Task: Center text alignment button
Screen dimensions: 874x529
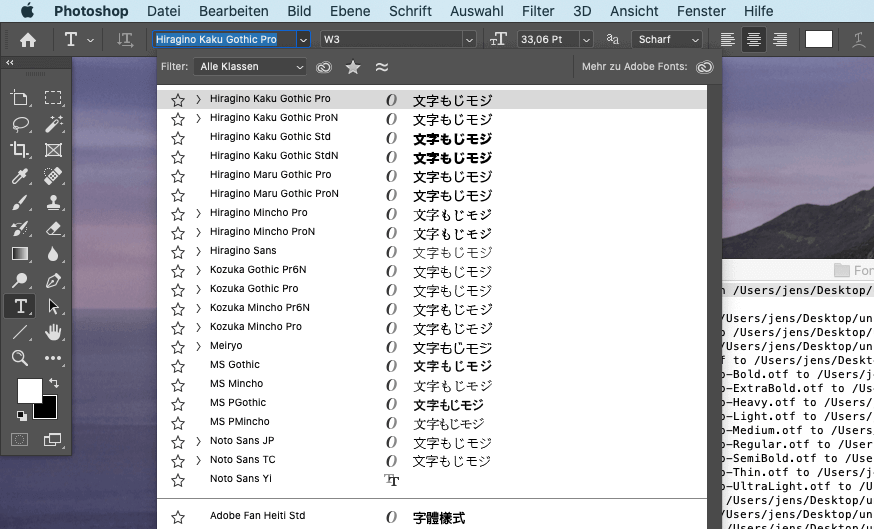Action: tap(754, 40)
